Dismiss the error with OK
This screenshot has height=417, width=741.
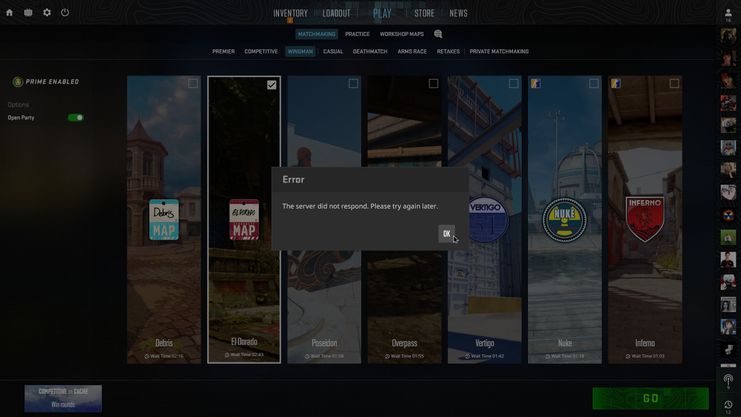tap(447, 234)
